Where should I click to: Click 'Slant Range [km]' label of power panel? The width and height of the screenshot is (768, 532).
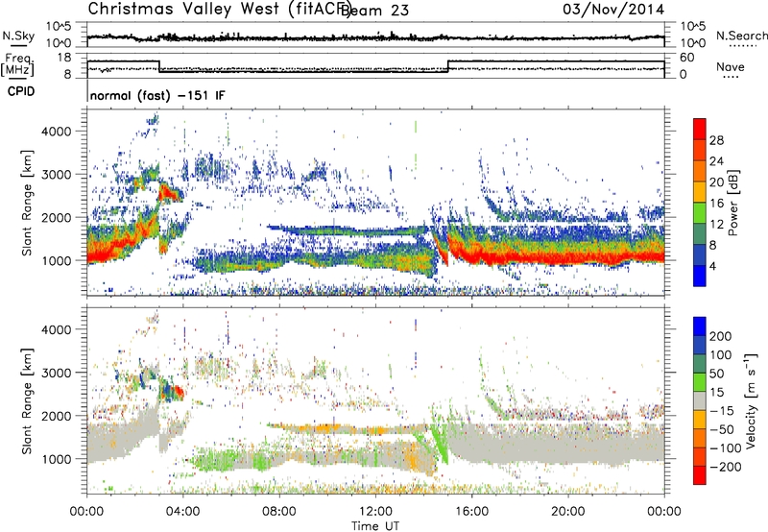(x=27, y=203)
